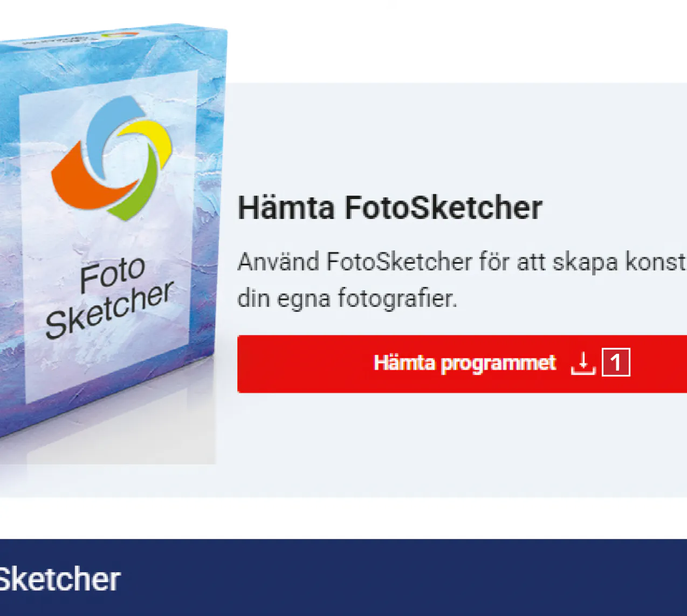This screenshot has width=687, height=616.
Task: Click the download arrow icon in red button
Action: click(x=583, y=363)
